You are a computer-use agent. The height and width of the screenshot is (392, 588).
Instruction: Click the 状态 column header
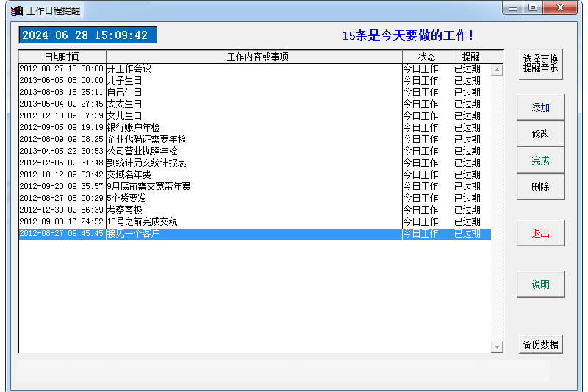[x=428, y=57]
